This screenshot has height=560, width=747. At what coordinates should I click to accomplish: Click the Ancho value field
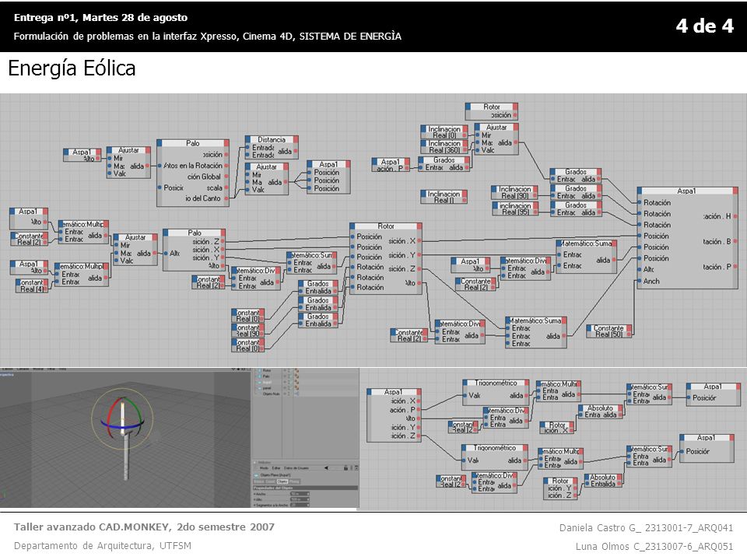[300, 494]
